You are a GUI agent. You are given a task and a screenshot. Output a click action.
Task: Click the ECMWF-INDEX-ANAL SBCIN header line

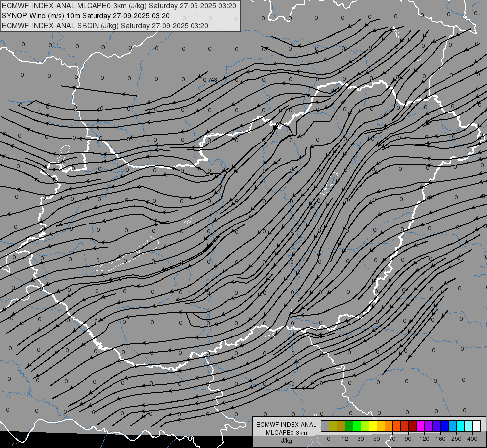tap(105, 26)
